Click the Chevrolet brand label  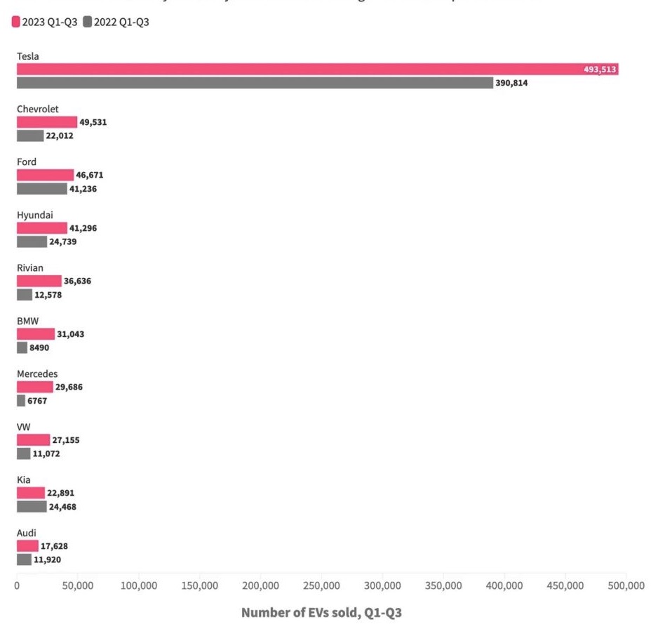click(x=38, y=109)
